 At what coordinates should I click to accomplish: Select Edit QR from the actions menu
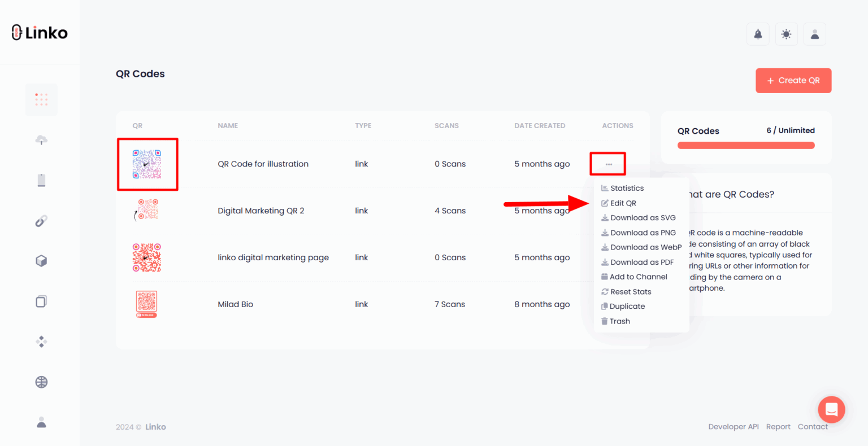[623, 203]
